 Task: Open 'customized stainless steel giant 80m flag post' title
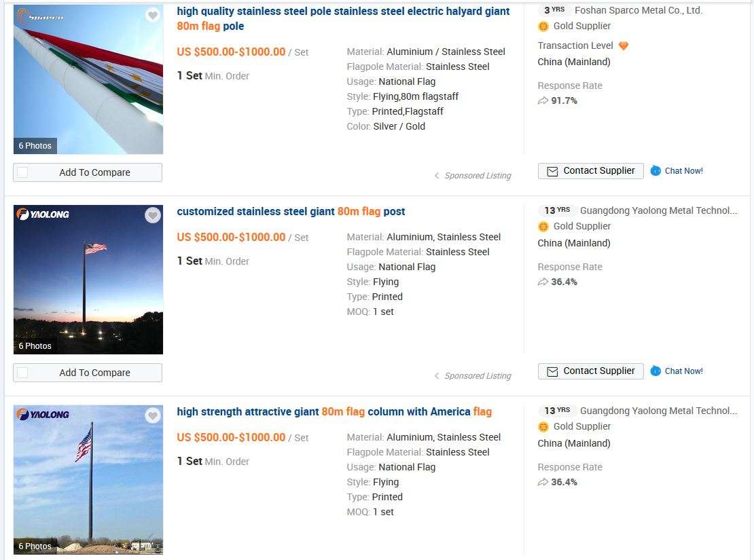[291, 212]
